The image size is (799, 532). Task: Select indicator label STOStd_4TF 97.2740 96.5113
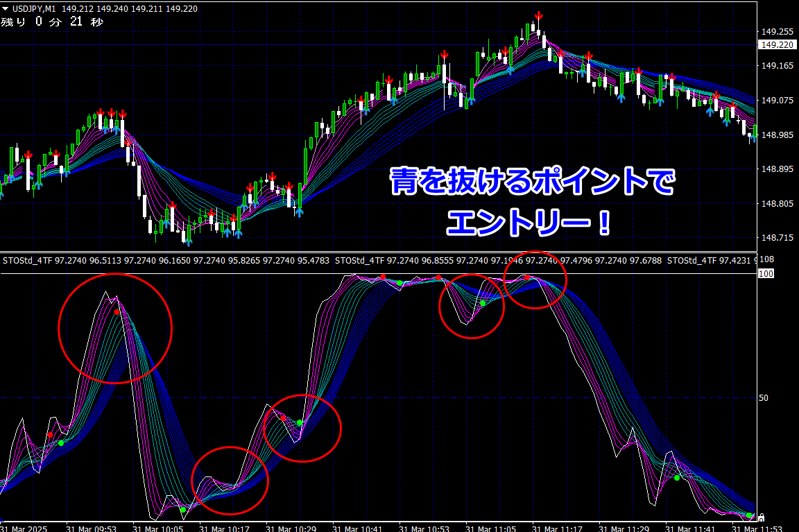(62, 260)
